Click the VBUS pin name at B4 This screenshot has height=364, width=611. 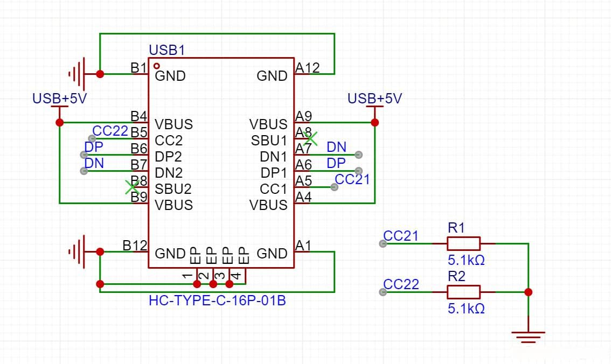(x=174, y=124)
